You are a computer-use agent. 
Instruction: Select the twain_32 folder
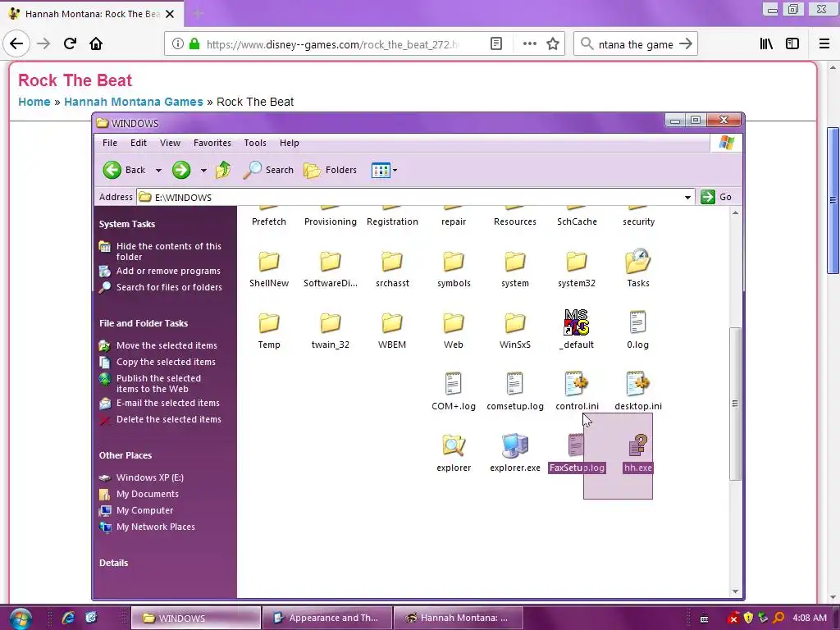click(x=330, y=331)
